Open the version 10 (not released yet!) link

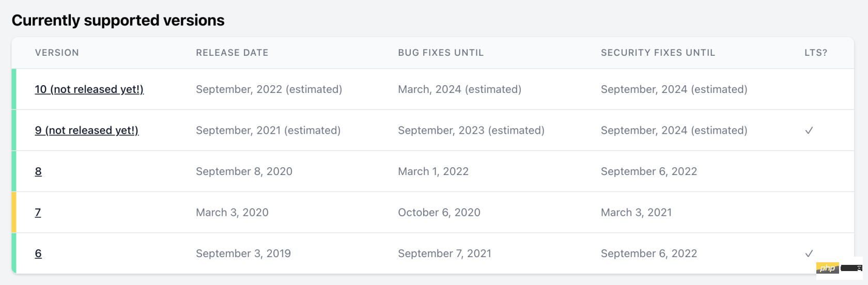coord(89,89)
